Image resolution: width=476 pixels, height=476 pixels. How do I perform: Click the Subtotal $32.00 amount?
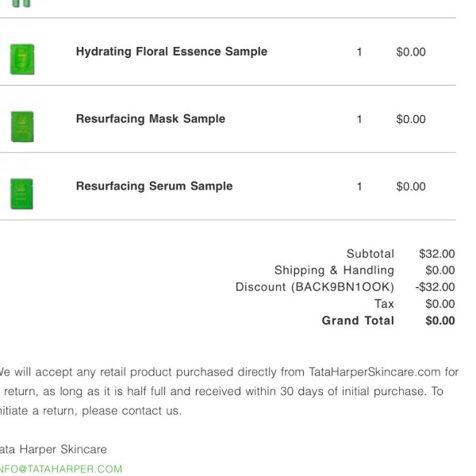(x=437, y=254)
